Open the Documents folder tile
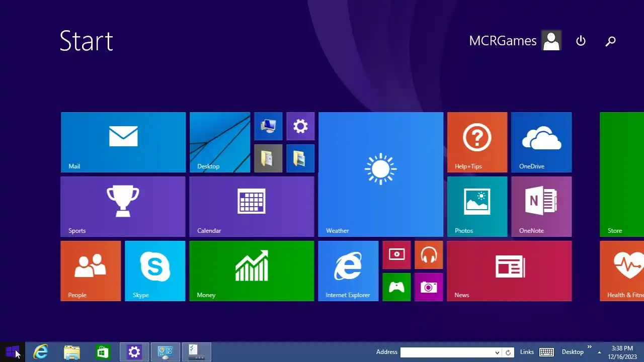The width and height of the screenshot is (644, 362). tap(268, 158)
